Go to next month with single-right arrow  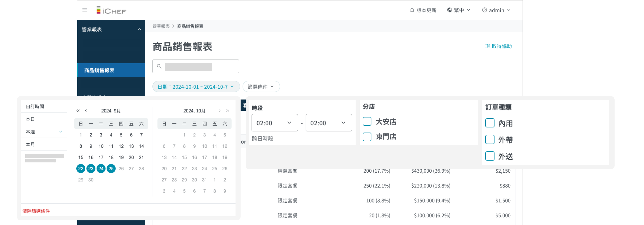point(219,110)
